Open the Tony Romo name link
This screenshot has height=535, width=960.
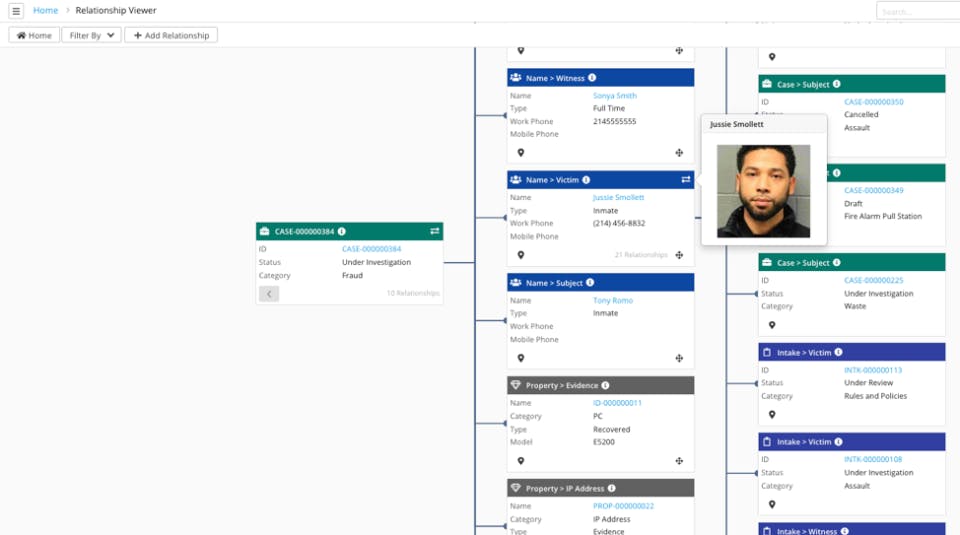612,301
